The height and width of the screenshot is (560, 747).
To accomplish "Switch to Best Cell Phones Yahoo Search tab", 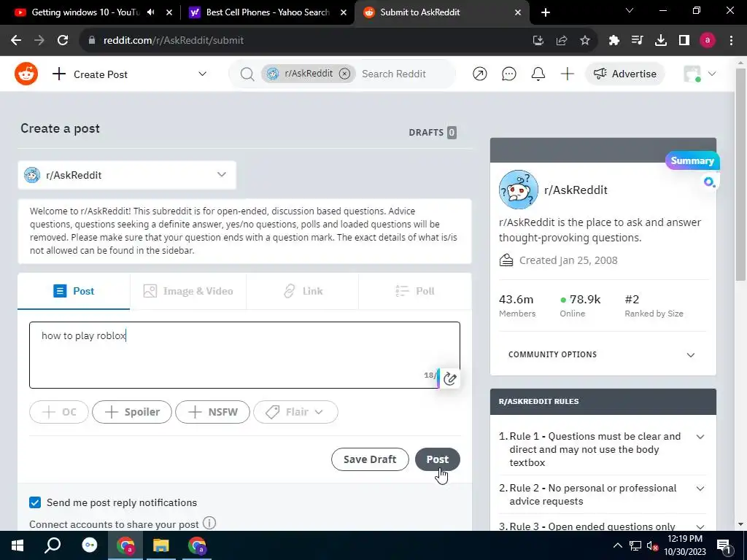I will click(x=267, y=12).
